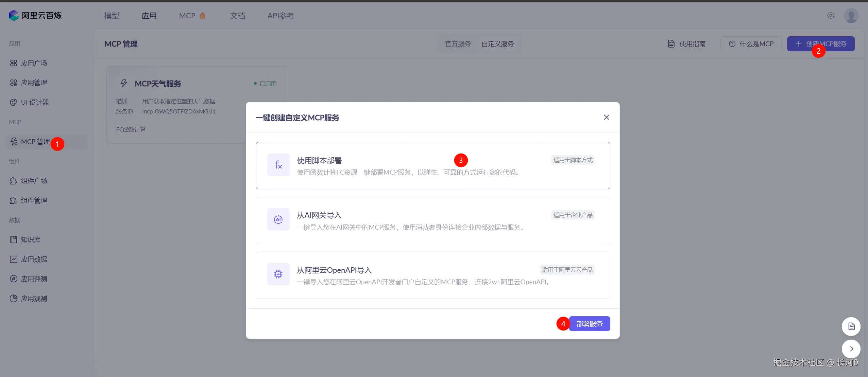Switch to the 官方服务 tab
Screen dimensions: 868x377
(458, 44)
